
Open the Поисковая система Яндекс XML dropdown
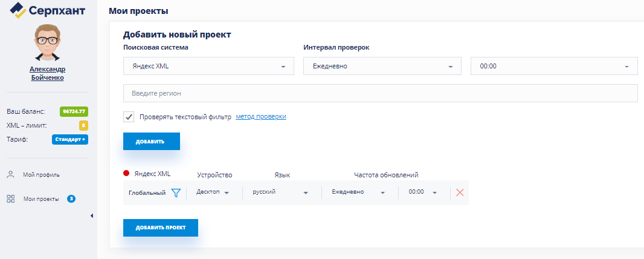pyautogui.click(x=208, y=67)
